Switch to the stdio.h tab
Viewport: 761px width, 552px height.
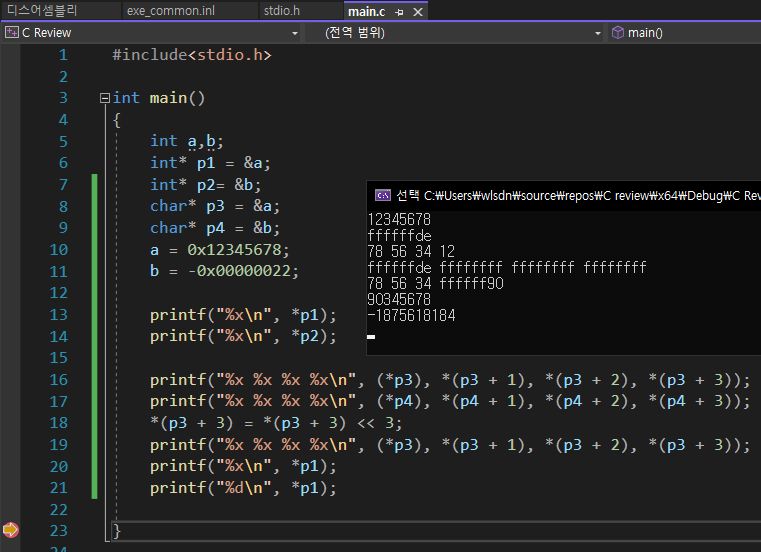(281, 10)
